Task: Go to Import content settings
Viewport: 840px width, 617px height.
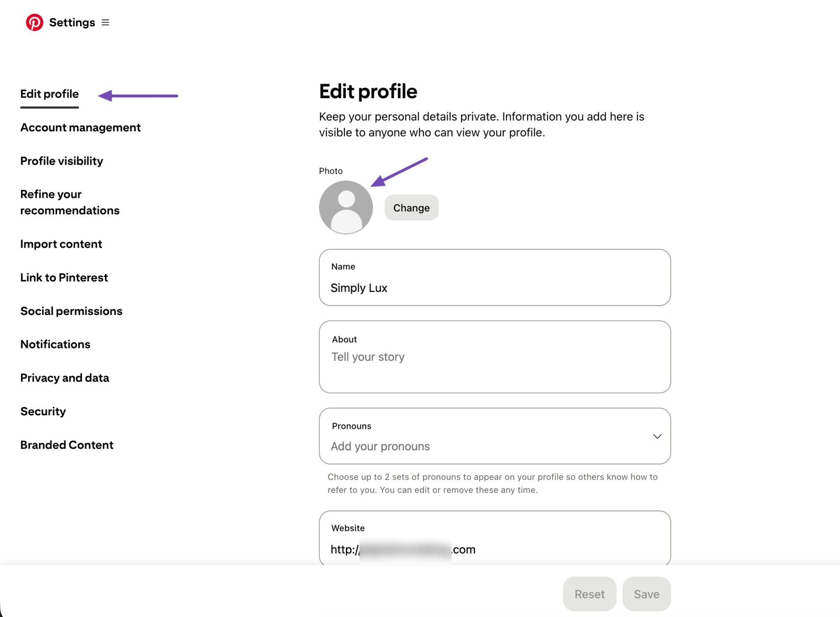Action: click(61, 244)
